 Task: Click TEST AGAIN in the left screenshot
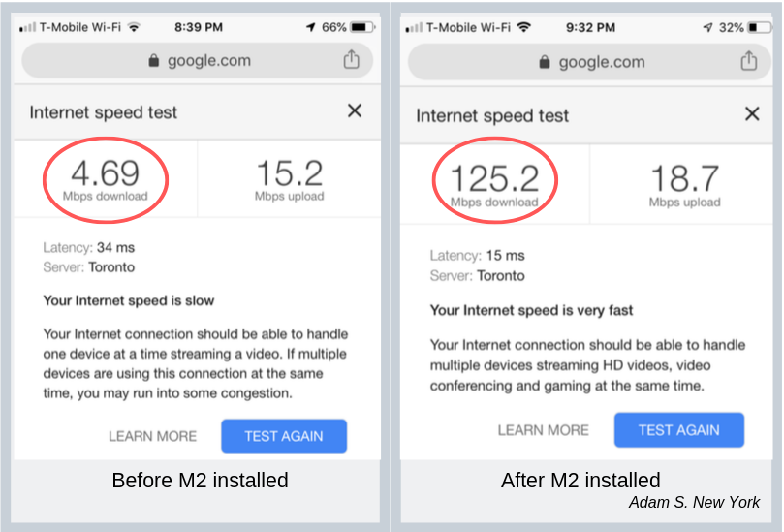[284, 436]
